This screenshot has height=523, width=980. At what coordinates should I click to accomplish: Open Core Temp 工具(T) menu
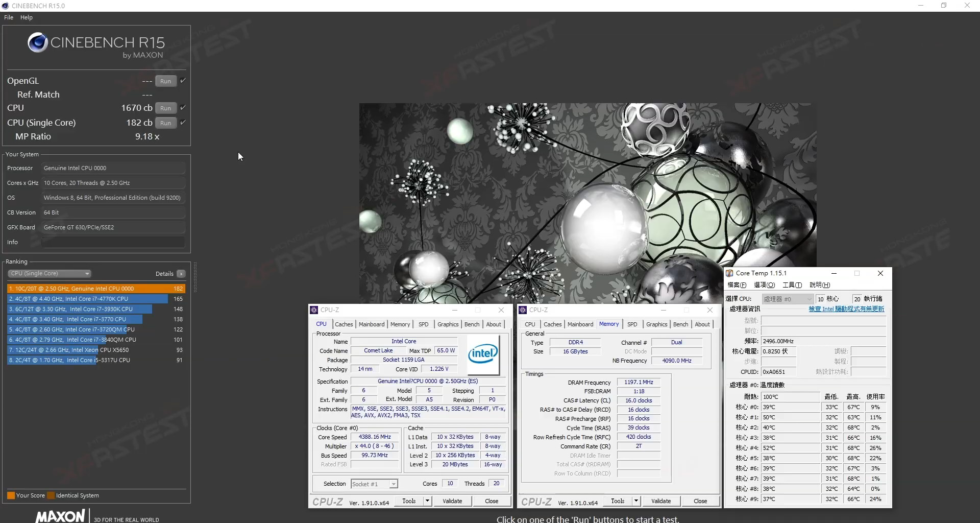click(792, 285)
